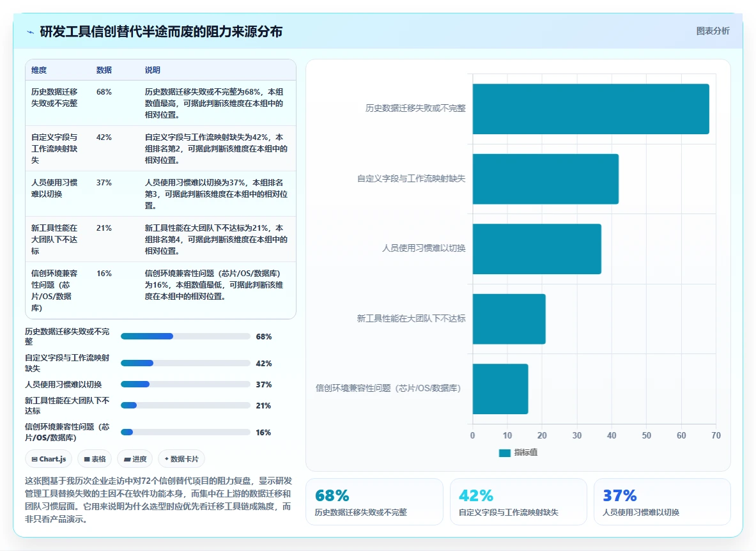
Task: Click 自定义字段与工作流映射缺失 in the table's 维度 column
Action: click(x=54, y=148)
